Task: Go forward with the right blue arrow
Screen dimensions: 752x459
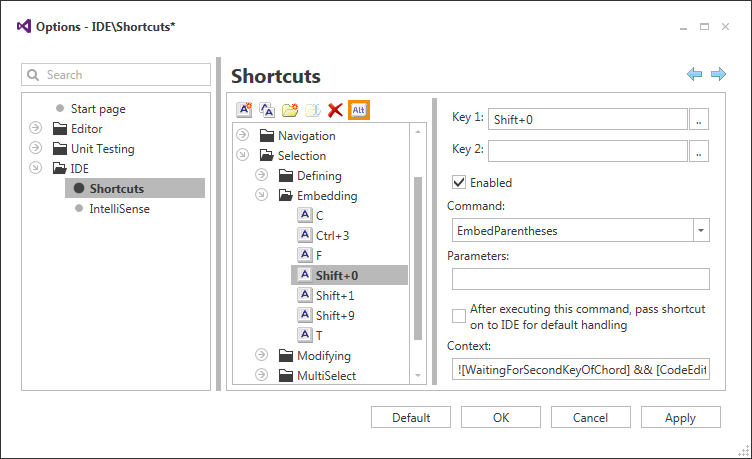Action: tap(718, 75)
